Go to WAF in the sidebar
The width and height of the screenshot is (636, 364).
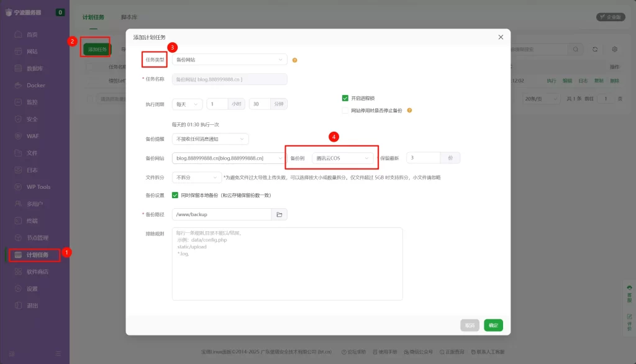pos(32,136)
